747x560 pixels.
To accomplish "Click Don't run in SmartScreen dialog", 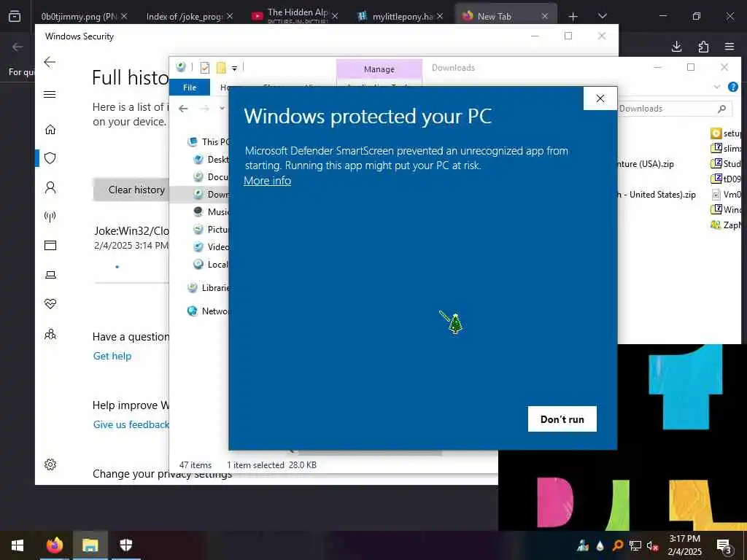I will point(562,419).
